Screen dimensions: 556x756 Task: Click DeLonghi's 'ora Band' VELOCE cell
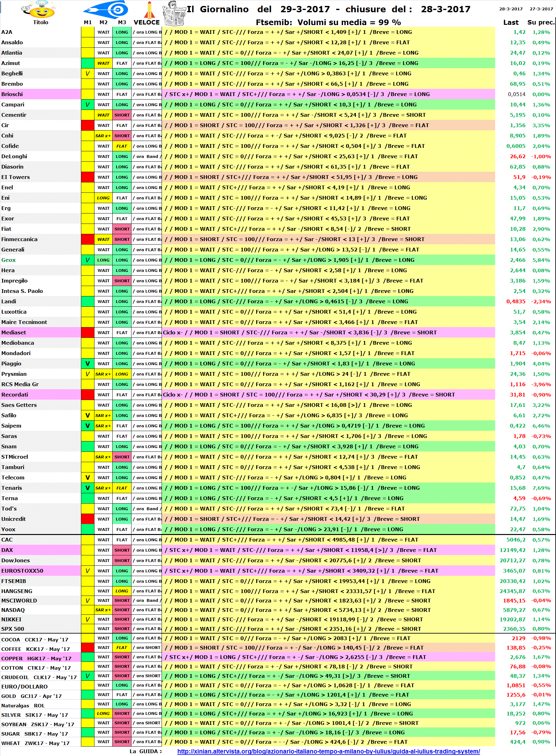tap(147, 156)
